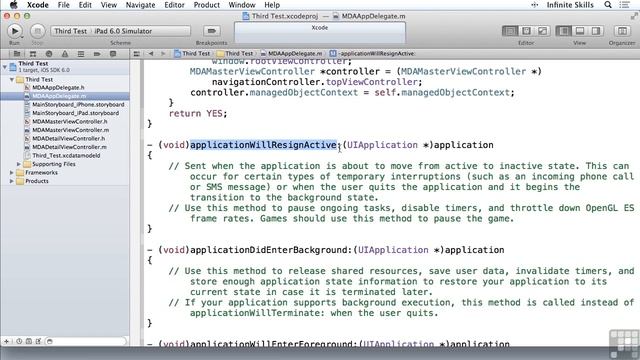Screen dimensions: 640x360
Task: Show the Search navigator
Action: [x=49, y=54]
